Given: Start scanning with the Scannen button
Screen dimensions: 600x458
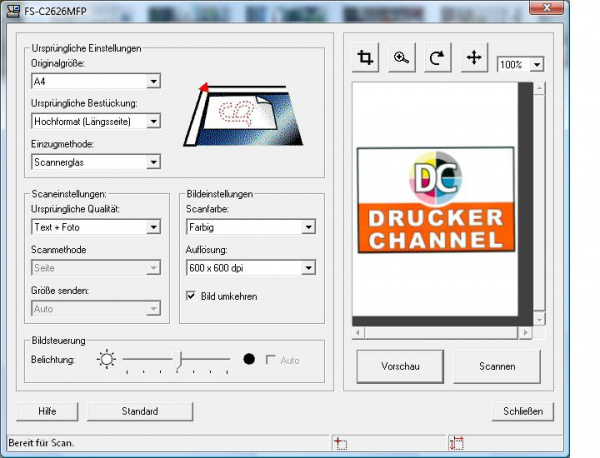Looking at the screenshot, I should tap(497, 366).
